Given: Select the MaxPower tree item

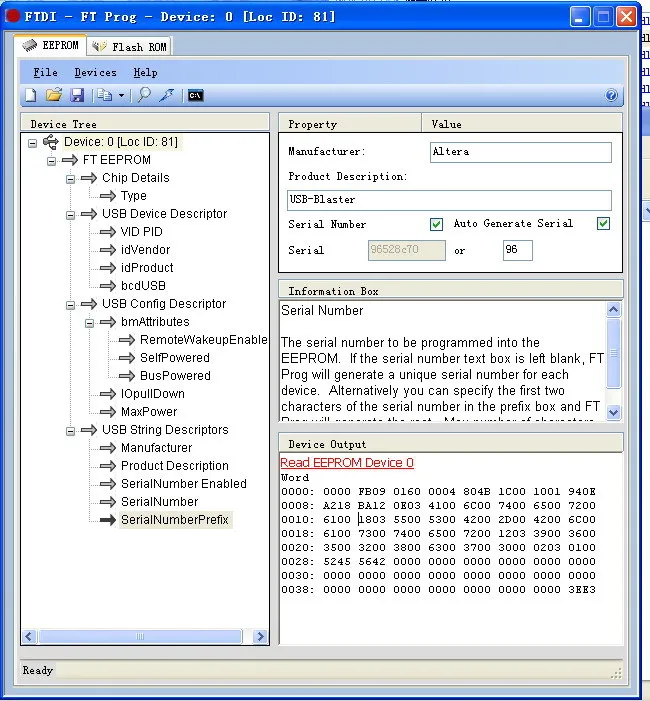Looking at the screenshot, I should coord(149,411).
